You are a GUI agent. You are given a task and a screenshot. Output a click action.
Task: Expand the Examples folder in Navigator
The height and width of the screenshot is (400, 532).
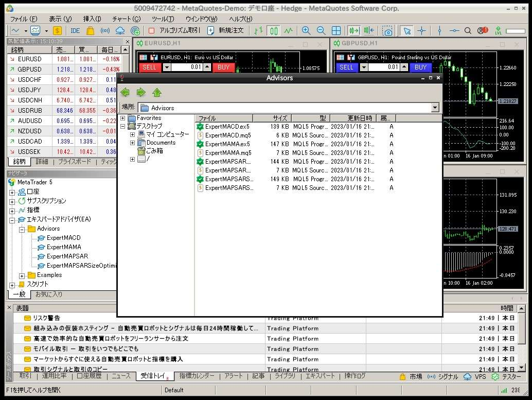[22, 276]
